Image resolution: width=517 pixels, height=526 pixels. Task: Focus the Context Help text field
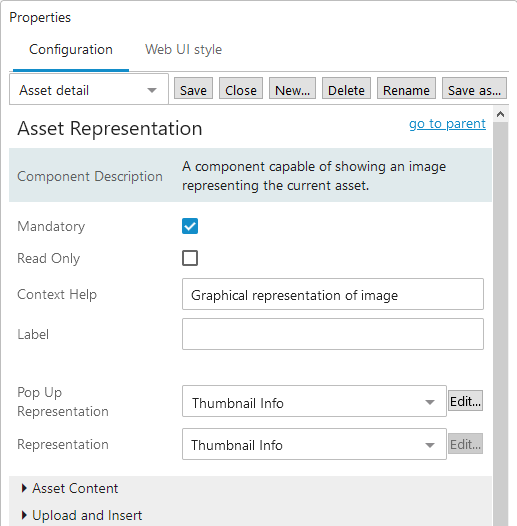[333, 294]
